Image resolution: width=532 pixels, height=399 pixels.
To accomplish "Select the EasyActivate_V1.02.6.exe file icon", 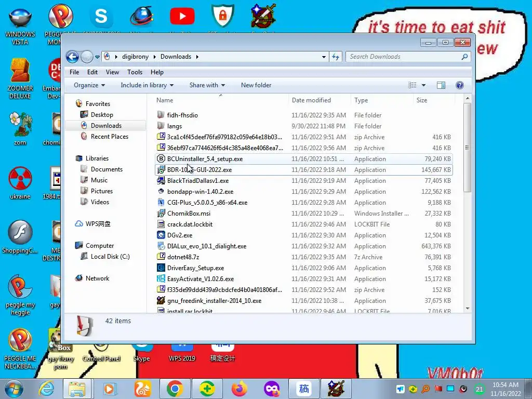I will pos(161,278).
